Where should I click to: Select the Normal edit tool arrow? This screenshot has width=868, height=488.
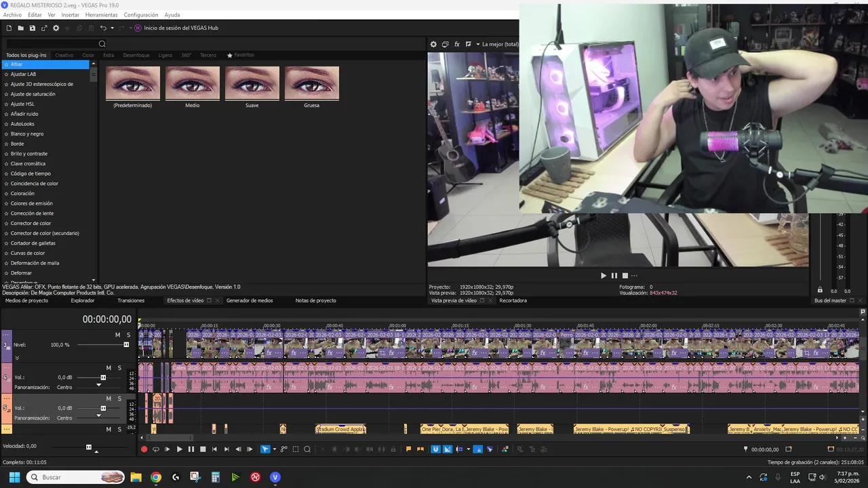point(264,449)
